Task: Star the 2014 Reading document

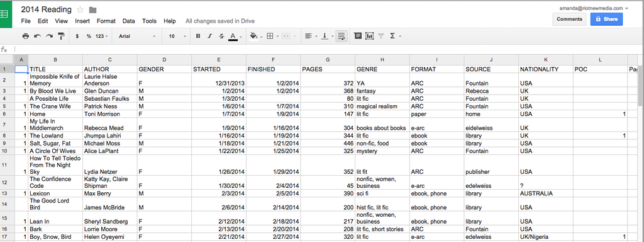Action: [x=80, y=10]
